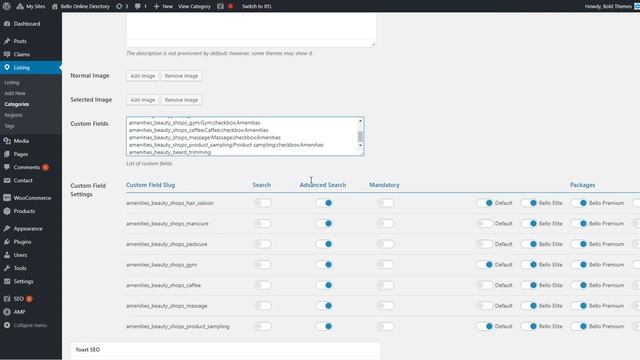Click Add New under Listing
The width and height of the screenshot is (640, 360).
pyautogui.click(x=15, y=93)
